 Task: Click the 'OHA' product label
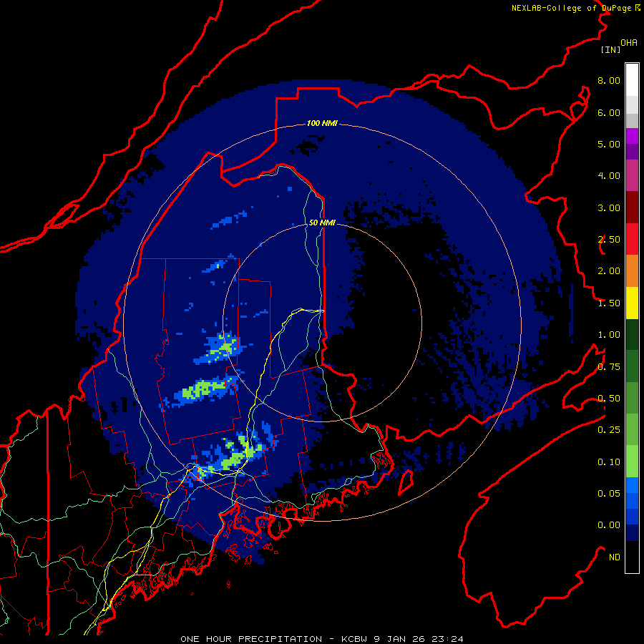(x=629, y=43)
